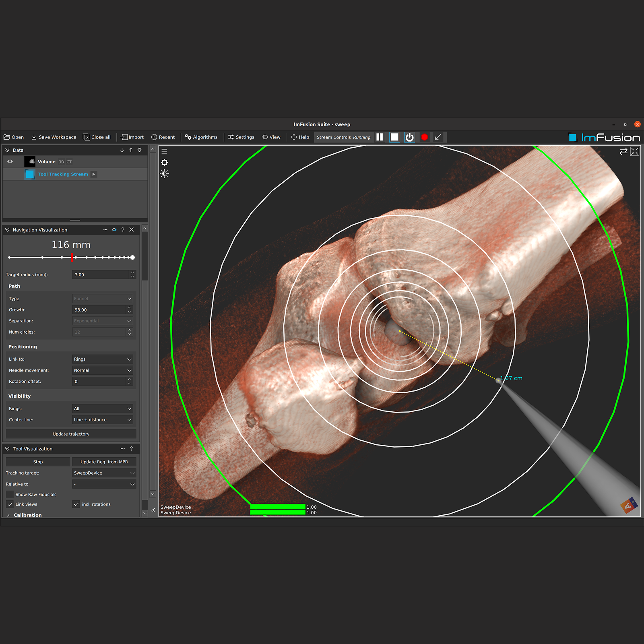This screenshot has height=644, width=644.
Task: Open the Link to Rings dropdown
Action: [103, 359]
